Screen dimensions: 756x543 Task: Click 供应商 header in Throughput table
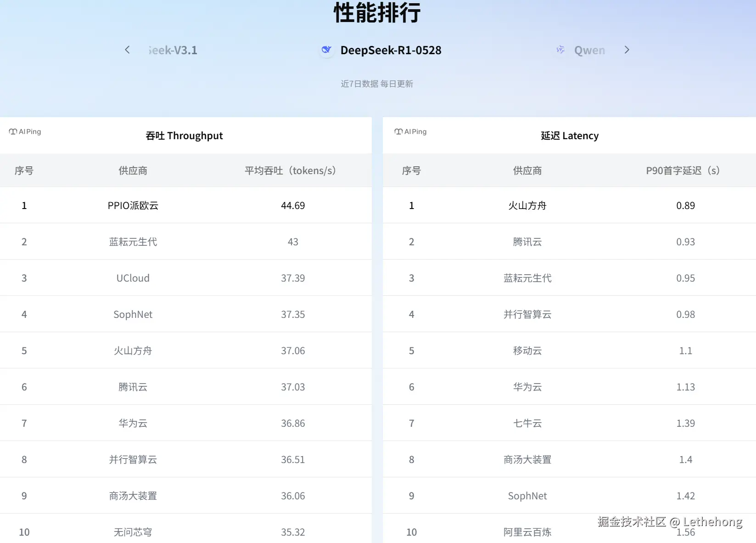click(133, 170)
